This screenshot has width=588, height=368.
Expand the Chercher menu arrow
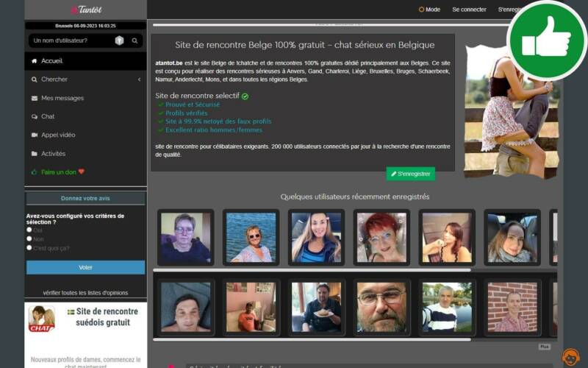coord(139,79)
